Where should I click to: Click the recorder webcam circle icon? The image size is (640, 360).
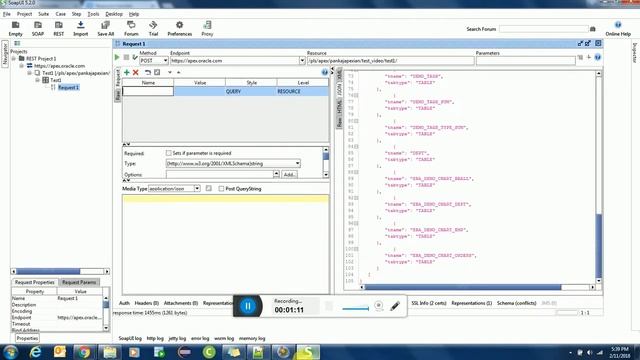378,305
